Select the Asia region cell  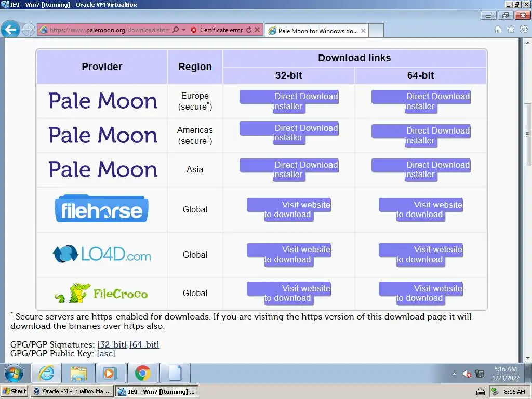coord(195,170)
